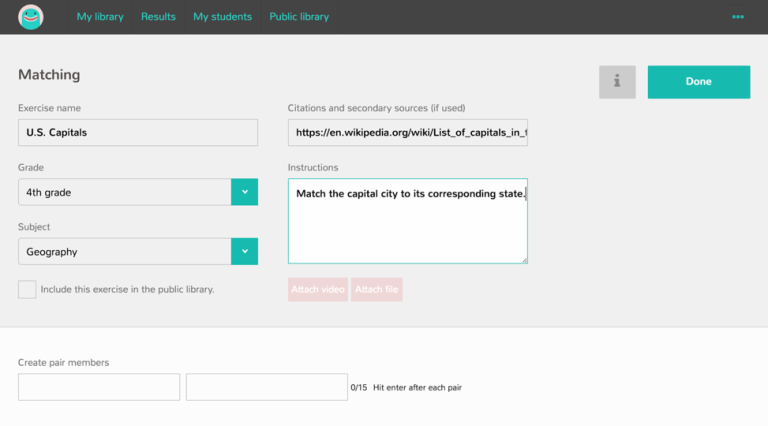Open the My library tab
768x426 pixels.
[100, 17]
